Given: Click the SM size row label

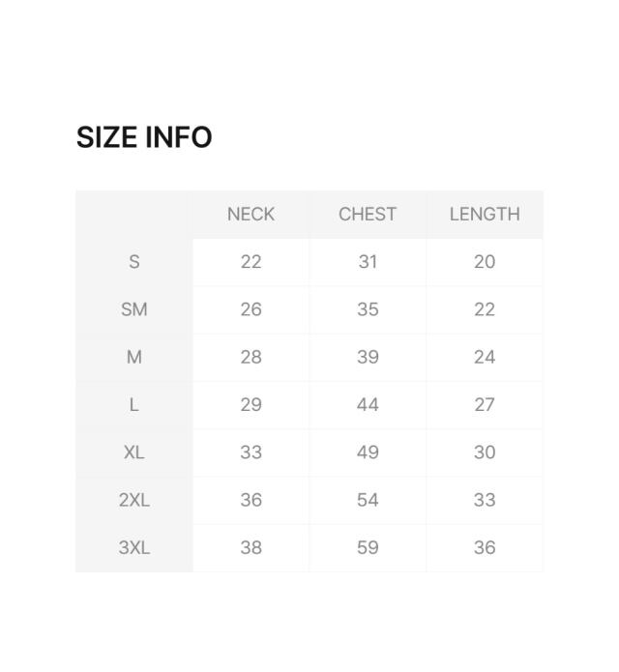Looking at the screenshot, I should pyautogui.click(x=134, y=309).
